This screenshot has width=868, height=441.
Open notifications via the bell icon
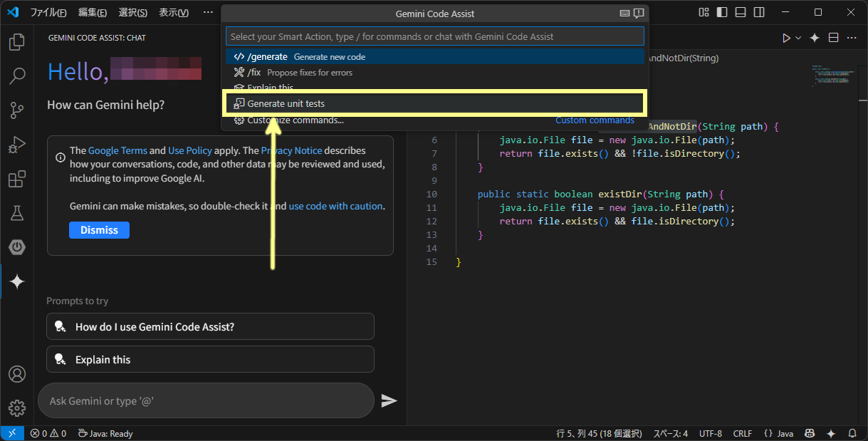[852, 432]
